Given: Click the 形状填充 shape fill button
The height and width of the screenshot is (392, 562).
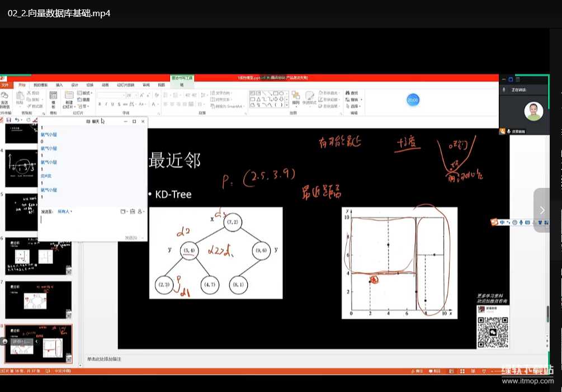Looking at the screenshot, I should (x=327, y=93).
